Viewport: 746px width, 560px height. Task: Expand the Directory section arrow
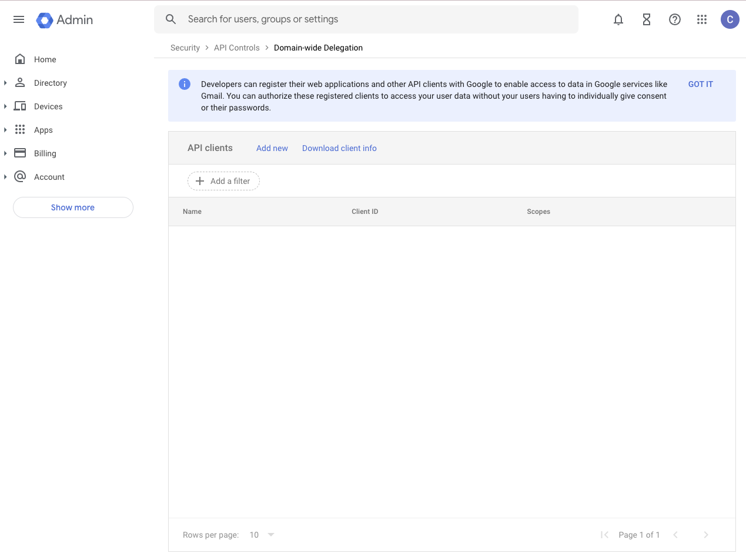coord(5,83)
